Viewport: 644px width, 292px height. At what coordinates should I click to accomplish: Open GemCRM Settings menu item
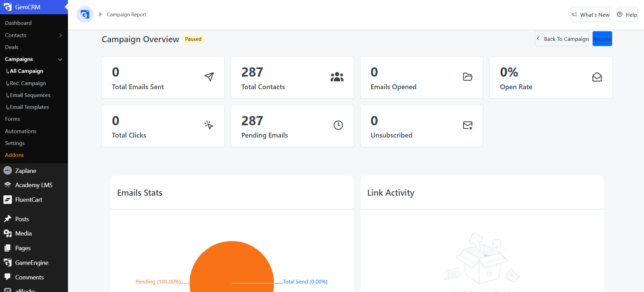[15, 143]
